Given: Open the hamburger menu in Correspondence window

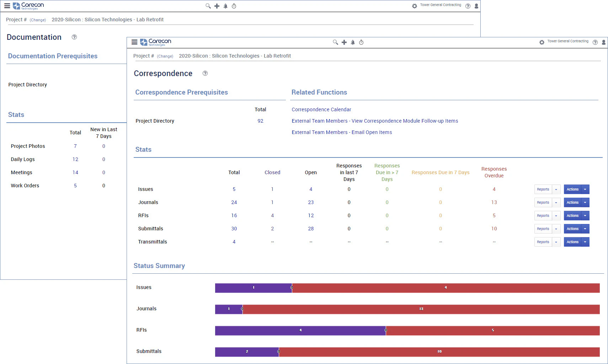Looking at the screenshot, I should pyautogui.click(x=134, y=42).
